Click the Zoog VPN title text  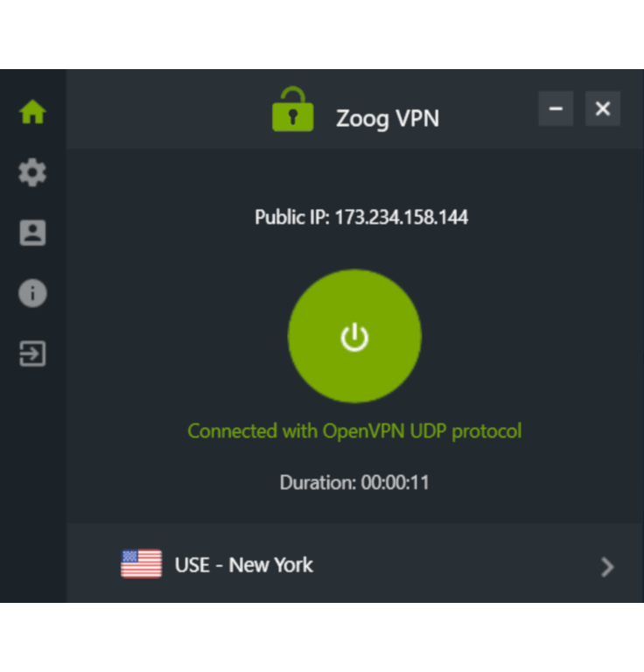click(388, 119)
